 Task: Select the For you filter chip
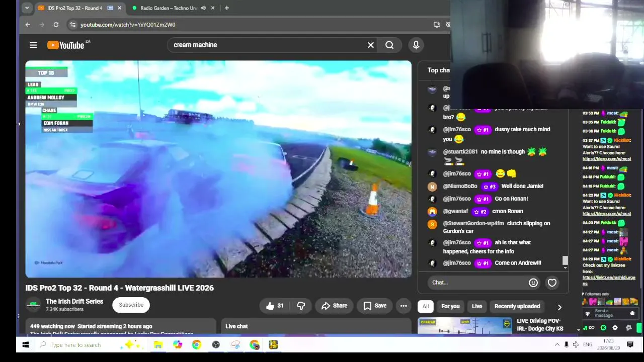click(450, 306)
